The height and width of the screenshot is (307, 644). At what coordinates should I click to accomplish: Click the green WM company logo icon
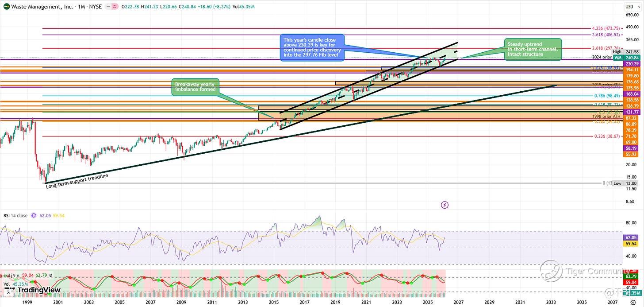coord(7,7)
